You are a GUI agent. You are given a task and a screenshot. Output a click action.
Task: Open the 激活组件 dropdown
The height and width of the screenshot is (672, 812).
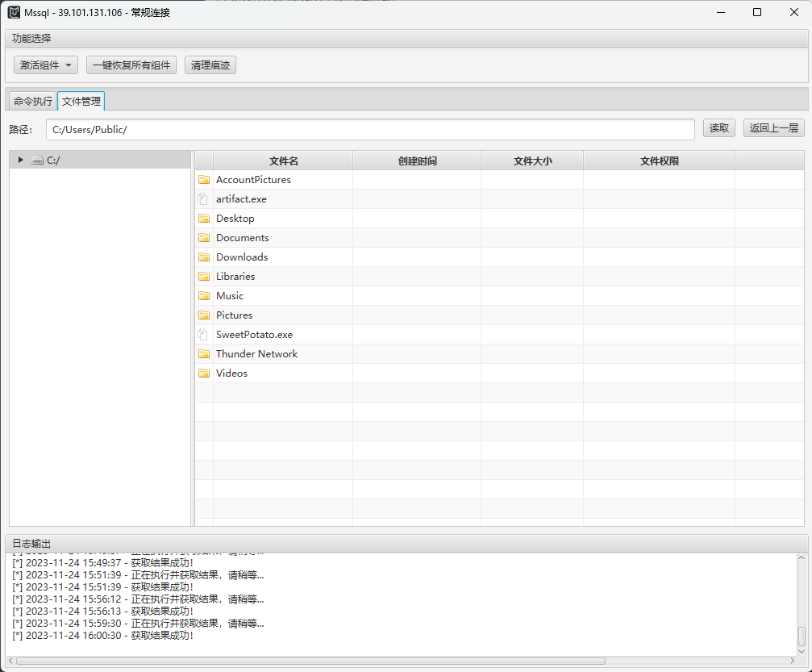[46, 65]
